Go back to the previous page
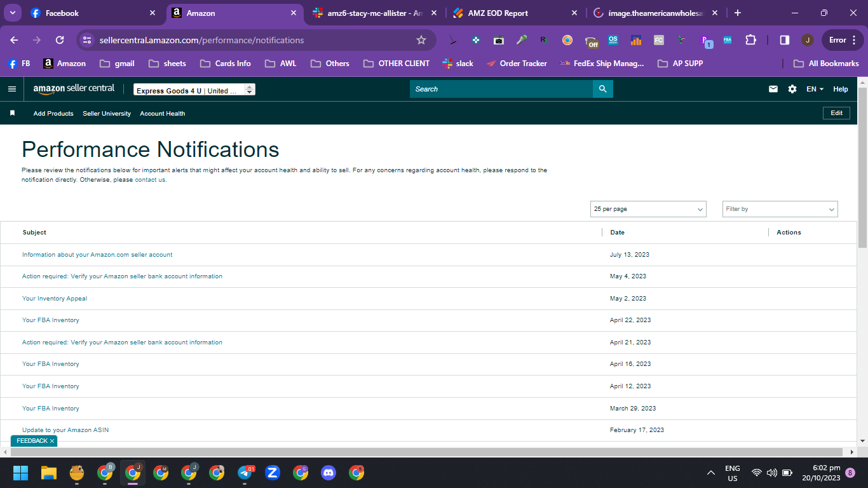 click(14, 40)
